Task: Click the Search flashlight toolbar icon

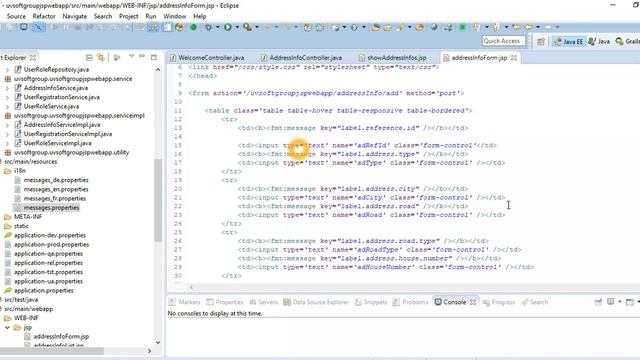Action: click(x=400, y=27)
